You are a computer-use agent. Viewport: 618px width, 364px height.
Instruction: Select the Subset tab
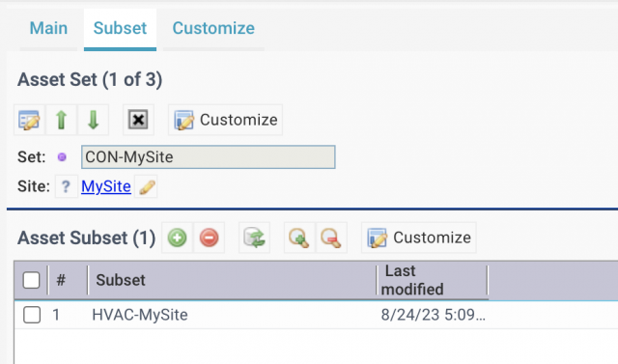[x=120, y=28]
